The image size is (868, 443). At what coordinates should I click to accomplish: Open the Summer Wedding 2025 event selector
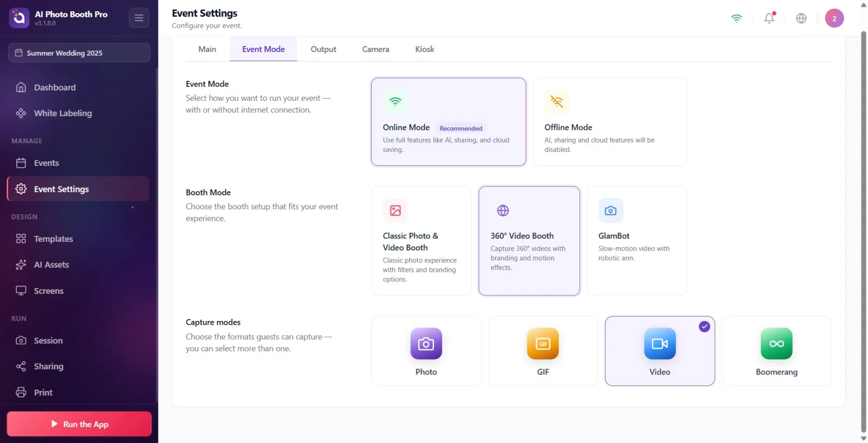(x=79, y=53)
